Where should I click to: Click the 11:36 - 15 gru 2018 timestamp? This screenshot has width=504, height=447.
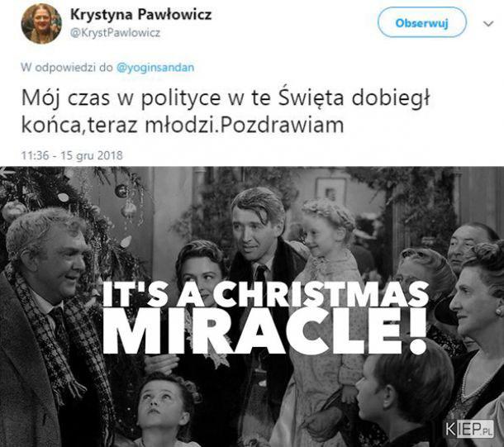[x=72, y=155]
